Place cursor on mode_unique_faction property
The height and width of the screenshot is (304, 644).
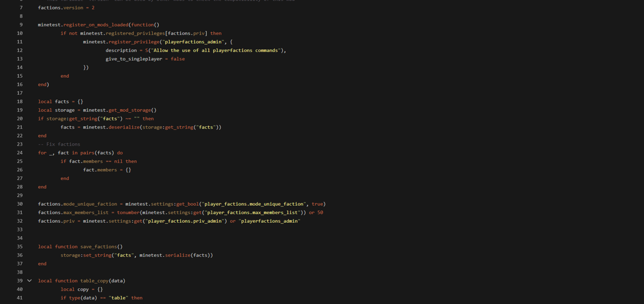click(x=90, y=204)
